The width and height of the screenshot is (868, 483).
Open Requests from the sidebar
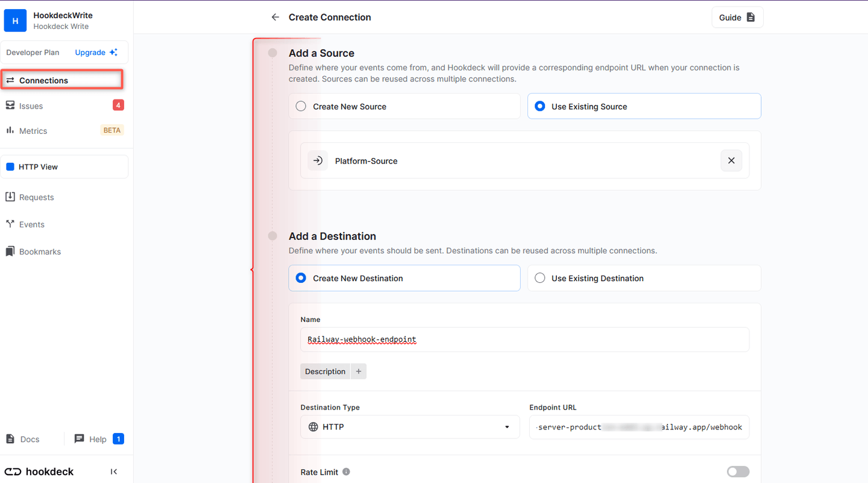[38, 197]
